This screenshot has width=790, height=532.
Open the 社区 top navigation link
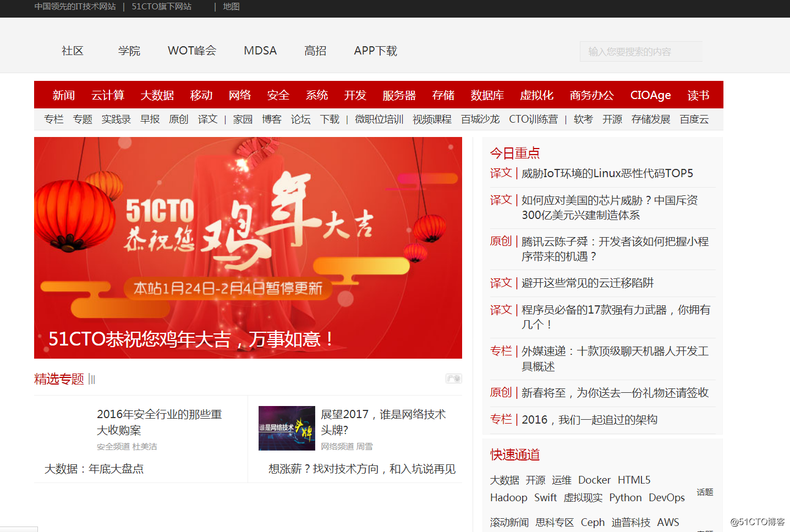(x=73, y=51)
